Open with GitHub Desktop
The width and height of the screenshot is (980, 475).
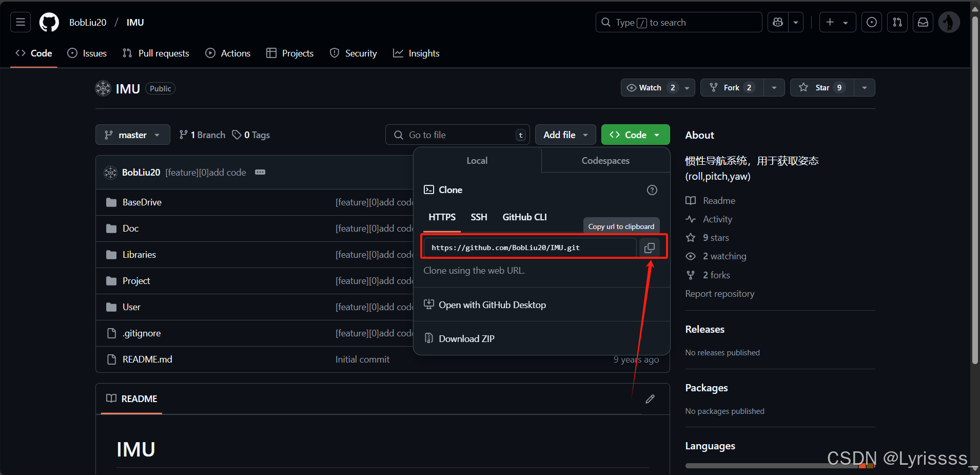pyautogui.click(x=485, y=305)
